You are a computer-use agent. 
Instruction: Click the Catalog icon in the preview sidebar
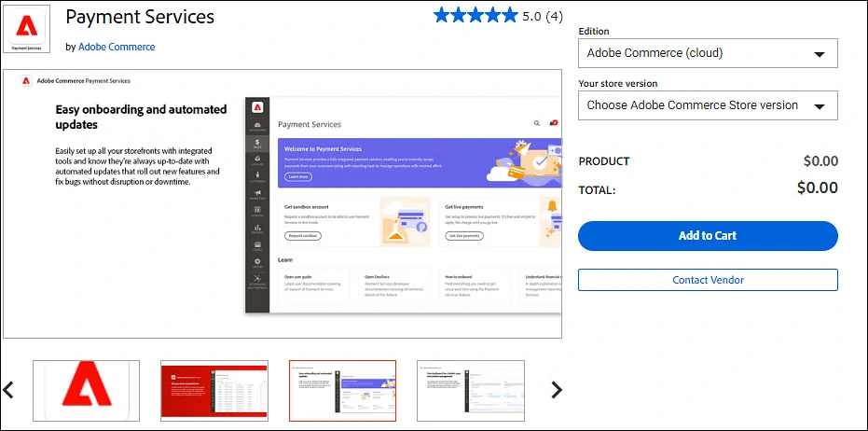257,160
